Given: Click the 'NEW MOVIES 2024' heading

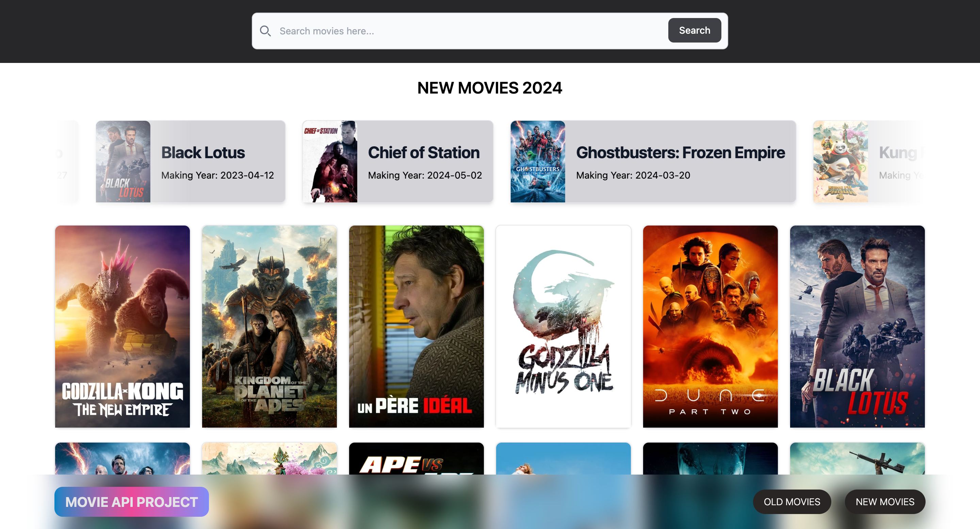Looking at the screenshot, I should coord(490,88).
